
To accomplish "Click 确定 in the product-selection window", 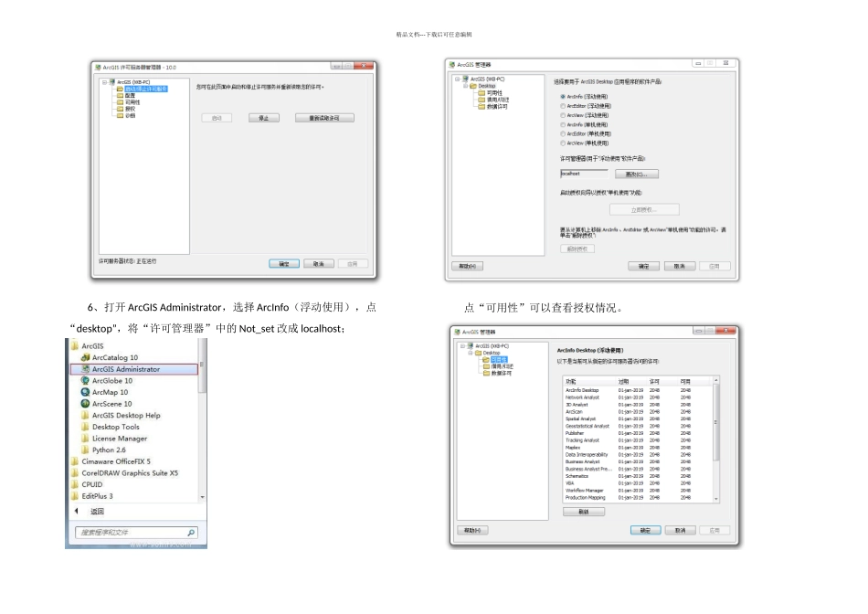I will [644, 266].
